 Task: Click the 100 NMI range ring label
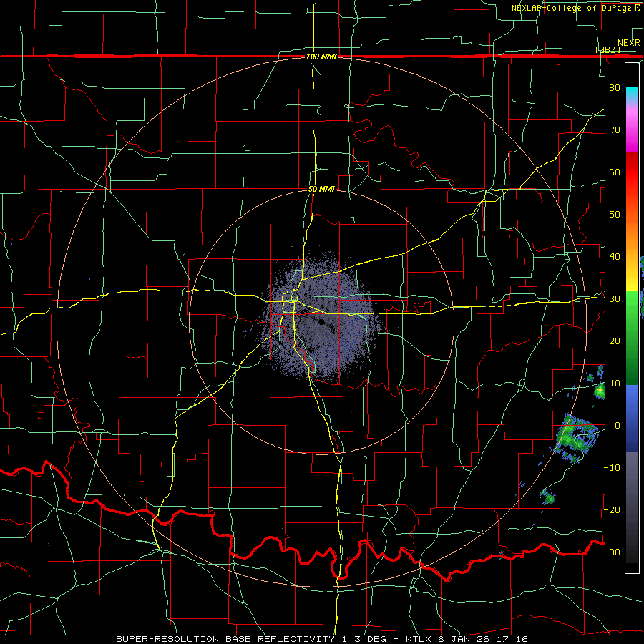point(321,57)
